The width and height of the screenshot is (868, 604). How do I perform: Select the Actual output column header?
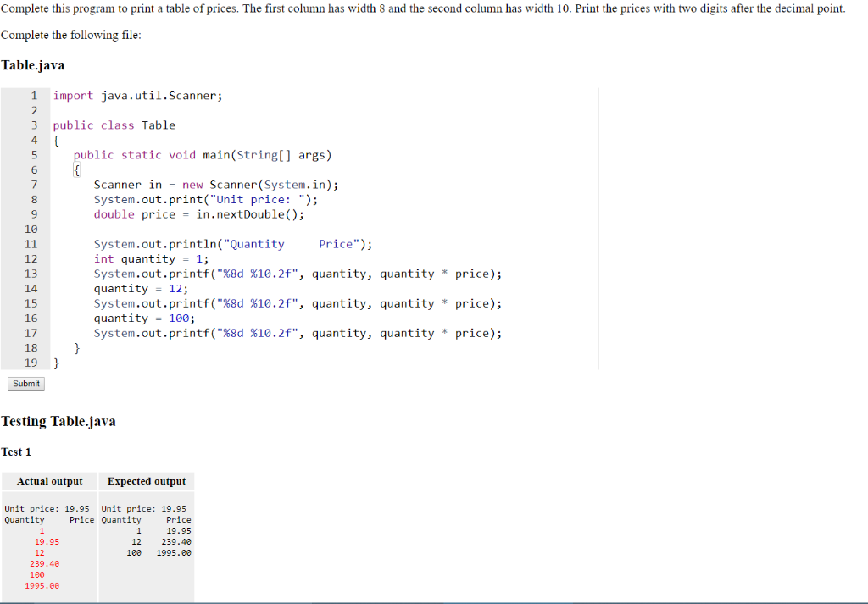49,481
